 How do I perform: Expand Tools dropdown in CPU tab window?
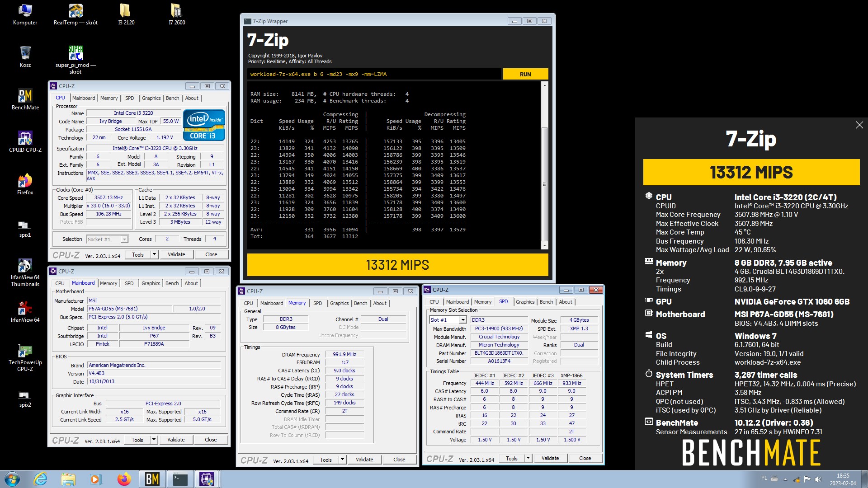pyautogui.click(x=154, y=254)
